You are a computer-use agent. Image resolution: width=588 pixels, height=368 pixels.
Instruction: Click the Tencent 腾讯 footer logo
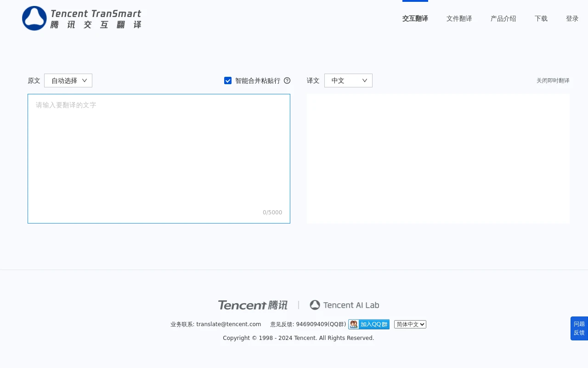pyautogui.click(x=253, y=305)
